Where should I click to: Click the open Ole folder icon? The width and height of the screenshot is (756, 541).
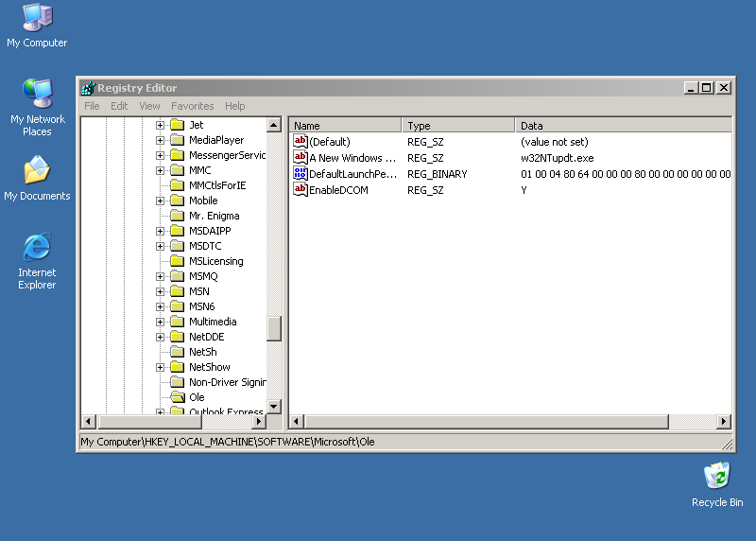[178, 397]
